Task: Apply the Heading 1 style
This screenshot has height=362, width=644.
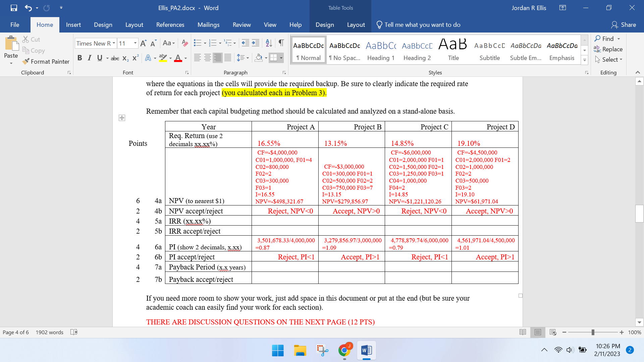Action: pos(381,50)
